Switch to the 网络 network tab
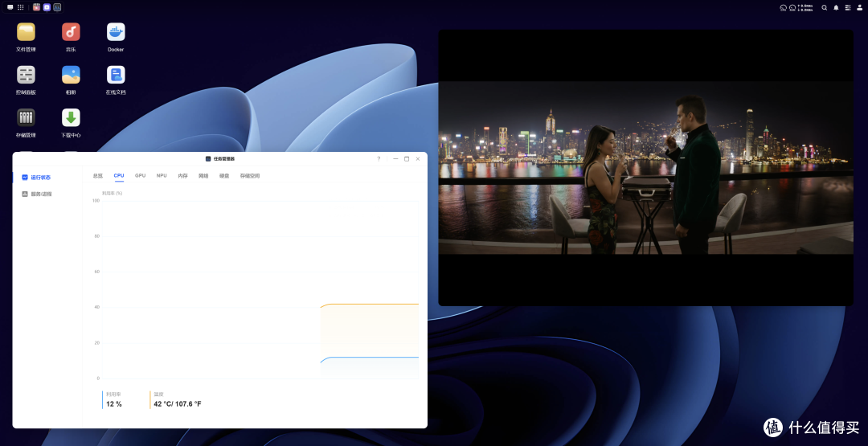Viewport: 868px width, 446px height. [x=203, y=176]
